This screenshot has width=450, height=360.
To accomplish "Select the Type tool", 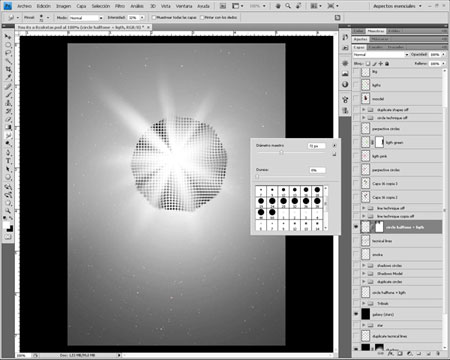I will pos(8,161).
